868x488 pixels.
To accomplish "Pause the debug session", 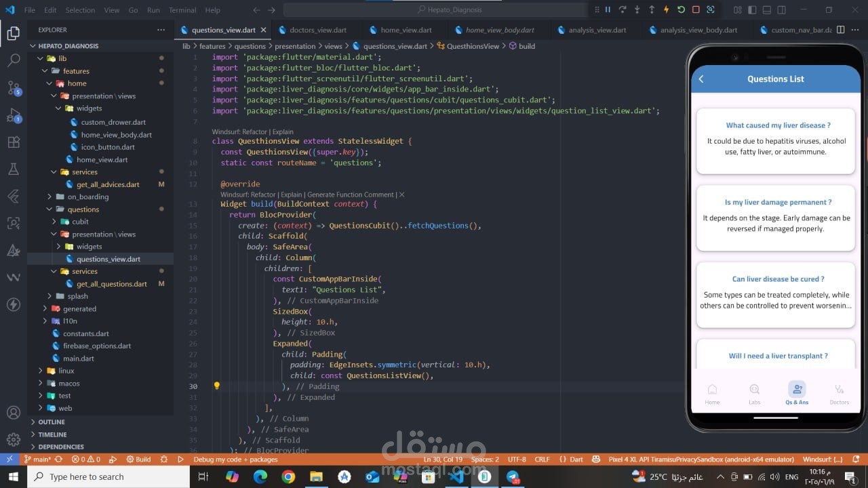I will tap(608, 9).
